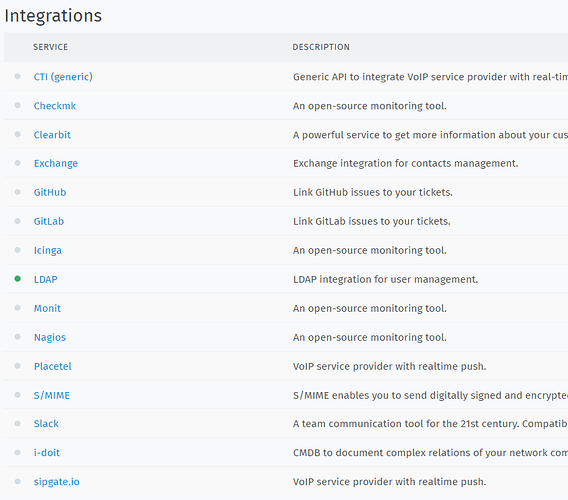Click description 'Link GitHub issues to your tickets.'

373,192
